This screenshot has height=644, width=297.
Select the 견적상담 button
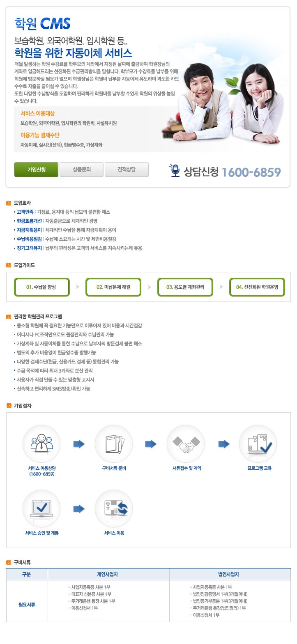pyautogui.click(x=127, y=169)
